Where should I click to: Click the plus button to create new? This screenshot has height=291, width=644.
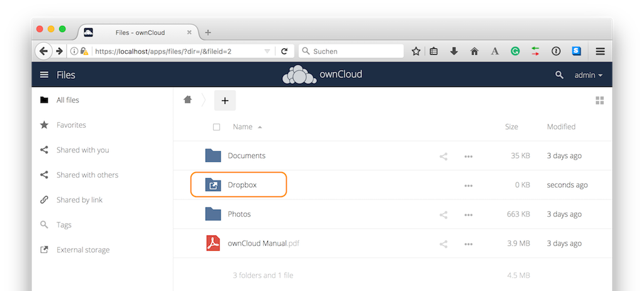click(x=225, y=100)
